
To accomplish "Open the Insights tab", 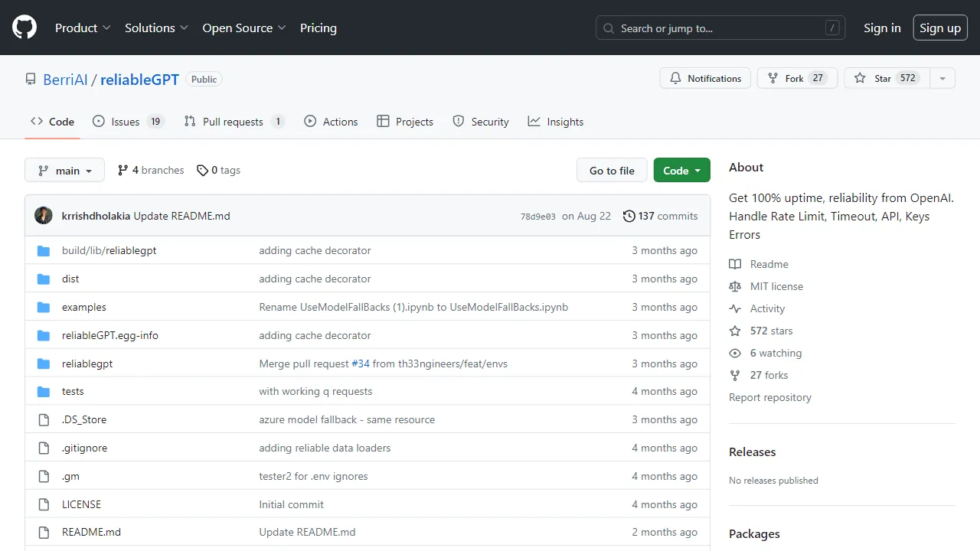I will [556, 122].
